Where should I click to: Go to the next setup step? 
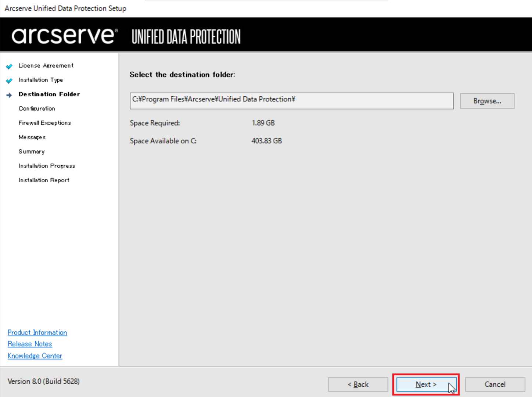pos(426,385)
